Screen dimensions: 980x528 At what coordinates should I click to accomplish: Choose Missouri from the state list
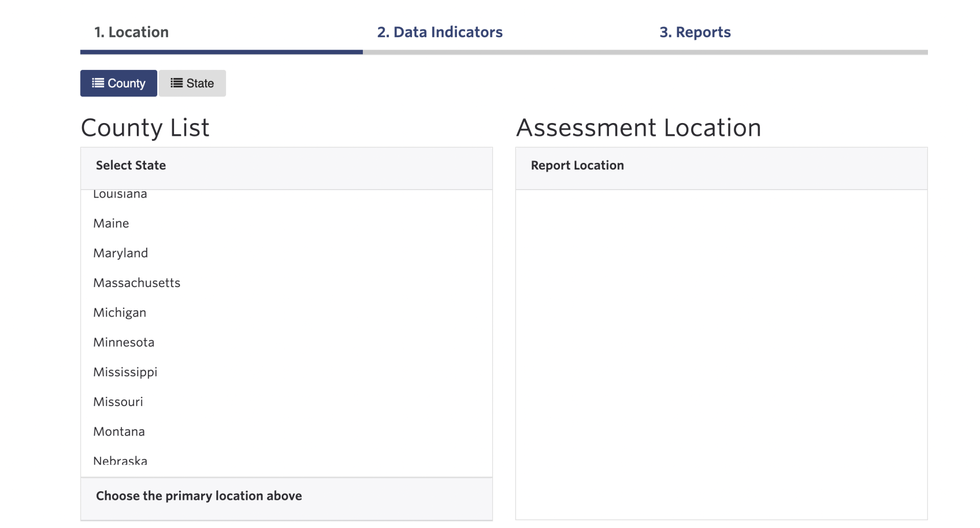[117, 401]
